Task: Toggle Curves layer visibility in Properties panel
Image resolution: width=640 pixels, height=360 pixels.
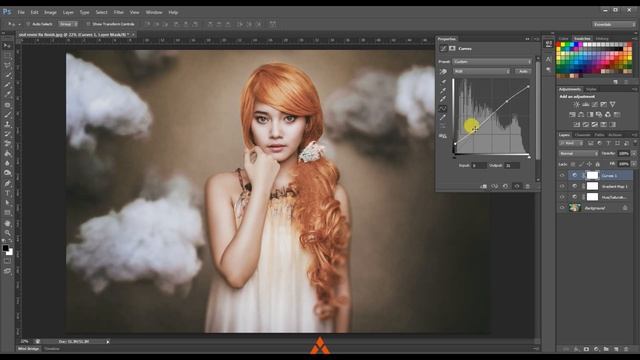Action: click(517, 186)
